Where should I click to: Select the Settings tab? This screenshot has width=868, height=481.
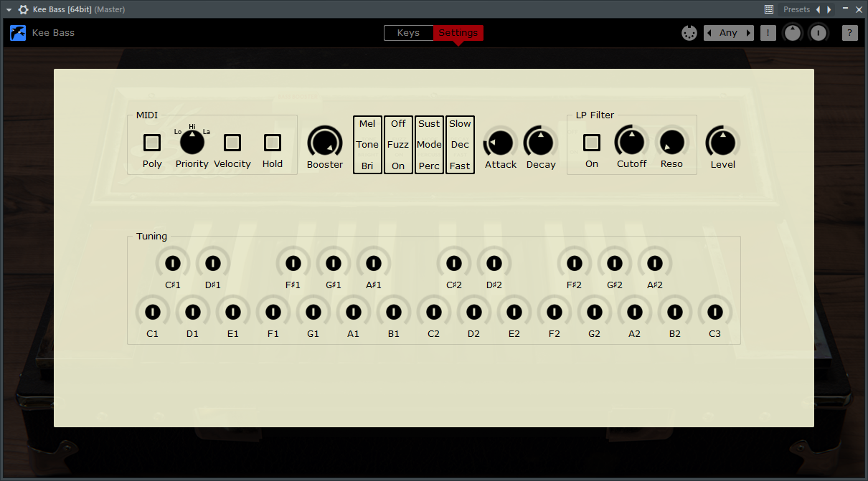pyautogui.click(x=458, y=33)
